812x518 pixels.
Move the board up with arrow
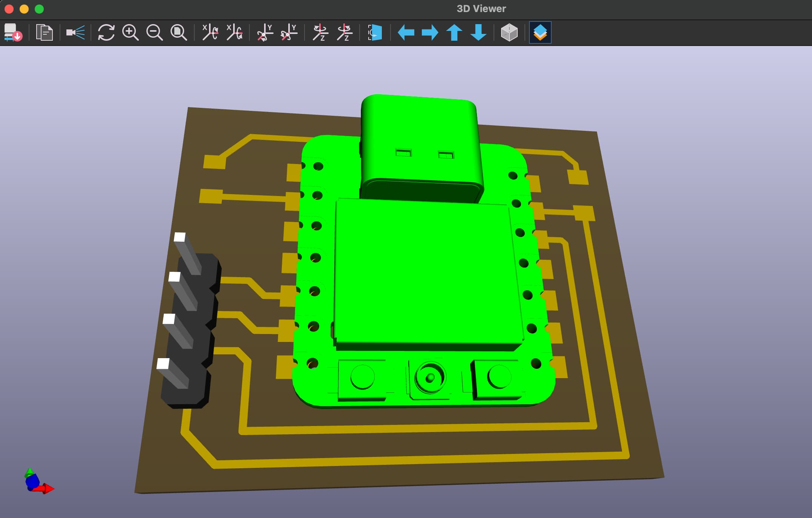click(454, 32)
